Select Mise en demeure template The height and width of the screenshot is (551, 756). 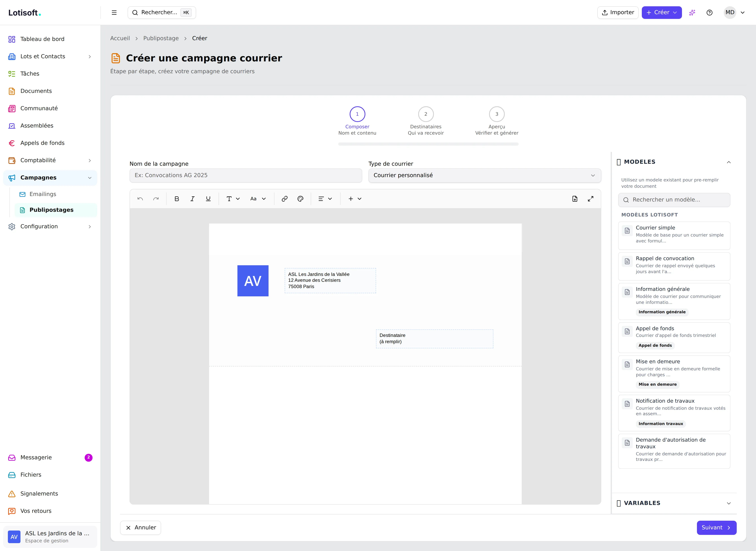674,373
